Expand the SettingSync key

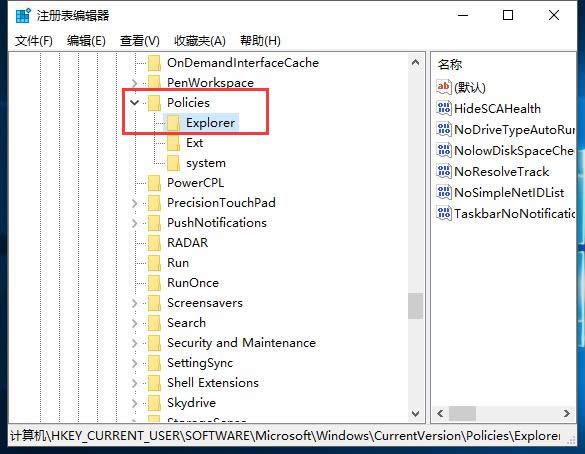click(x=134, y=363)
